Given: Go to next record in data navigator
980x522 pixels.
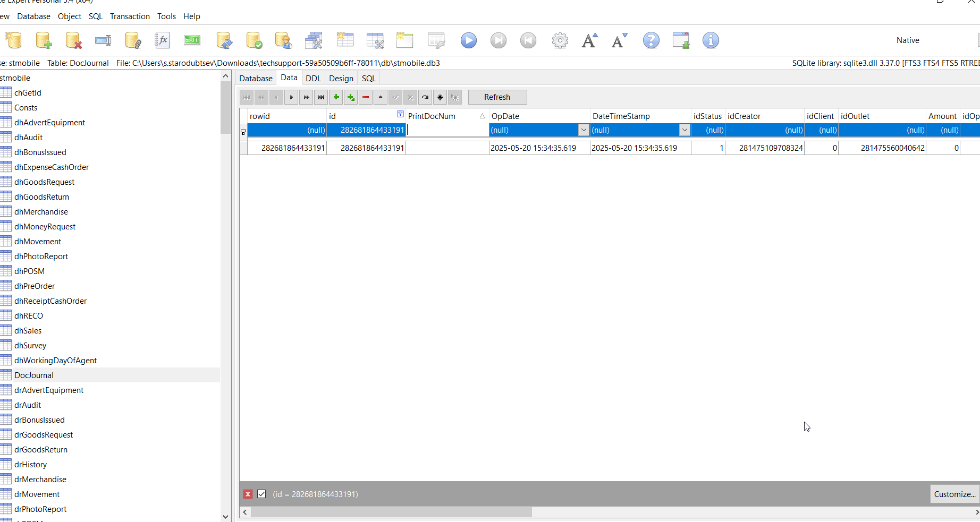Looking at the screenshot, I should pyautogui.click(x=291, y=97).
